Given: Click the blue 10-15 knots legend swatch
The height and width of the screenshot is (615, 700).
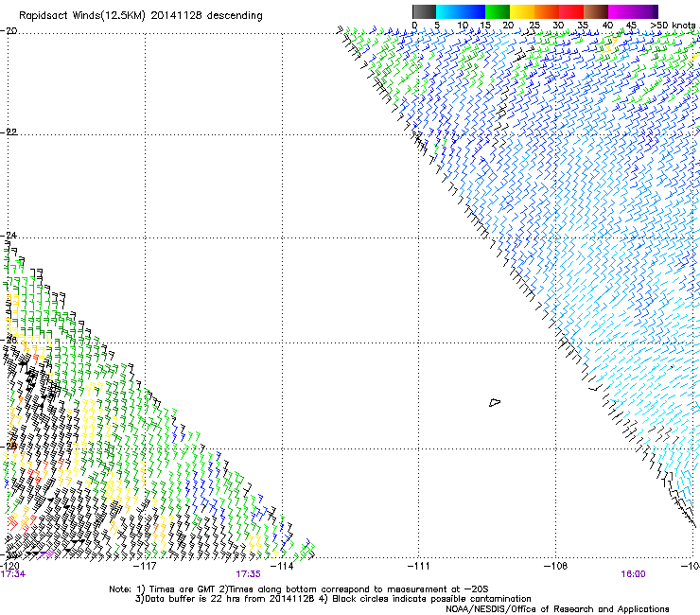Looking at the screenshot, I should tap(473, 11).
